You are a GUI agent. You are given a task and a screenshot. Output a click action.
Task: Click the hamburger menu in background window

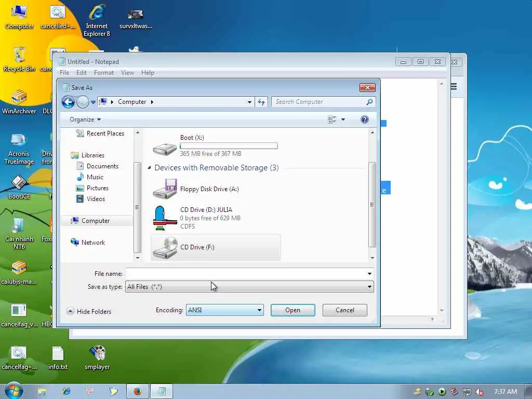[454, 87]
